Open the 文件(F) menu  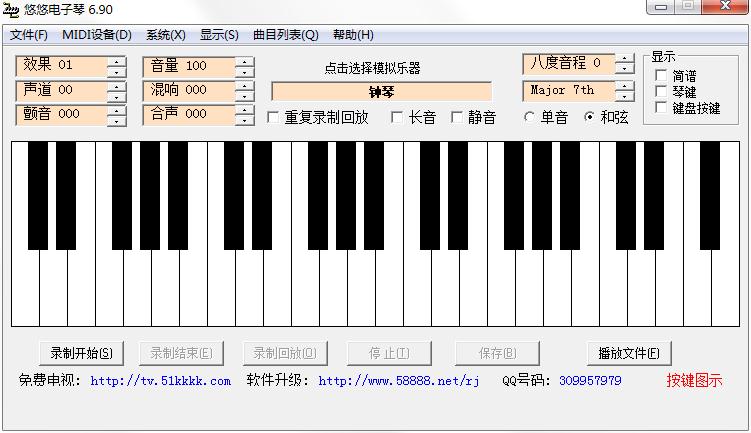(29, 35)
